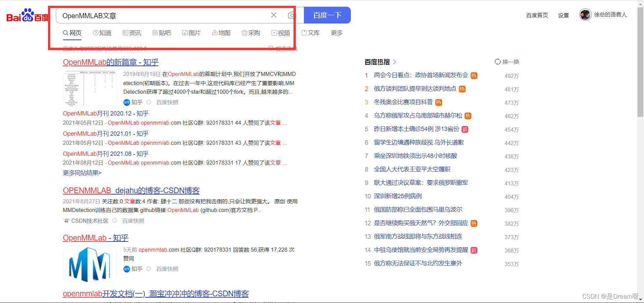Viewport: 644px width, 303px height.
Task: Switch to the 知道 tab
Action: click(102, 33)
